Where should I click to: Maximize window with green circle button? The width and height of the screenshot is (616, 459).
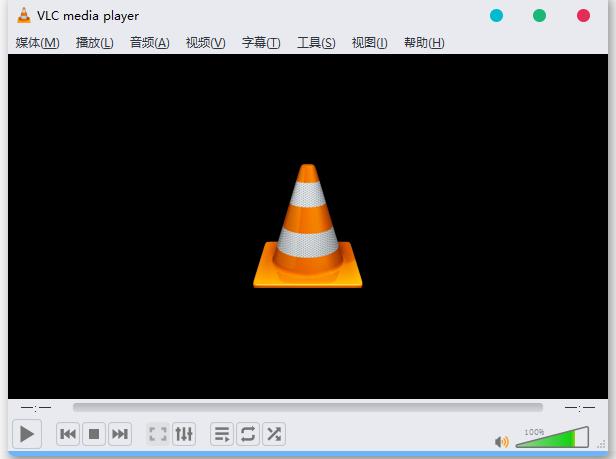(x=539, y=16)
